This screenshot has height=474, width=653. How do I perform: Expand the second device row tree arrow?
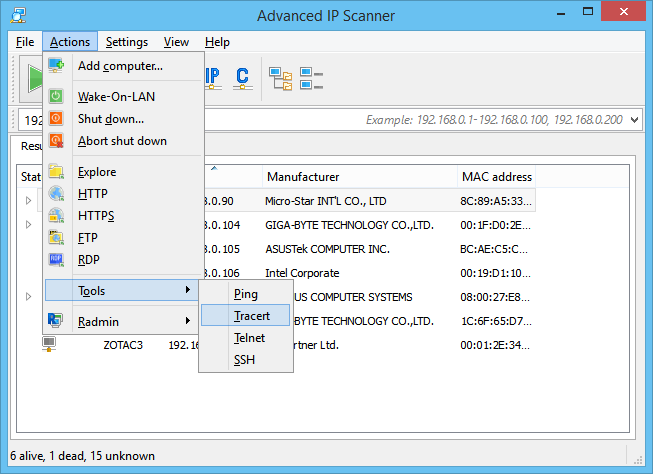pyautogui.click(x=28, y=225)
